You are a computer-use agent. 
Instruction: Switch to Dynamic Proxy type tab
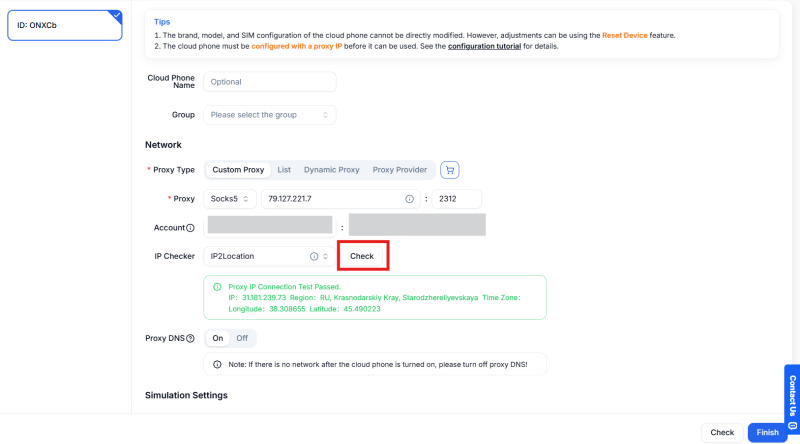(x=332, y=170)
